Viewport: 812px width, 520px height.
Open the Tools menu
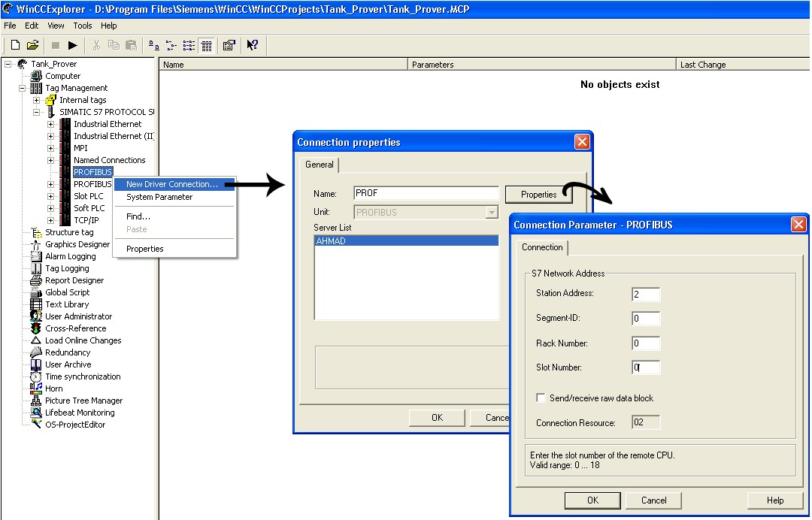click(x=83, y=26)
